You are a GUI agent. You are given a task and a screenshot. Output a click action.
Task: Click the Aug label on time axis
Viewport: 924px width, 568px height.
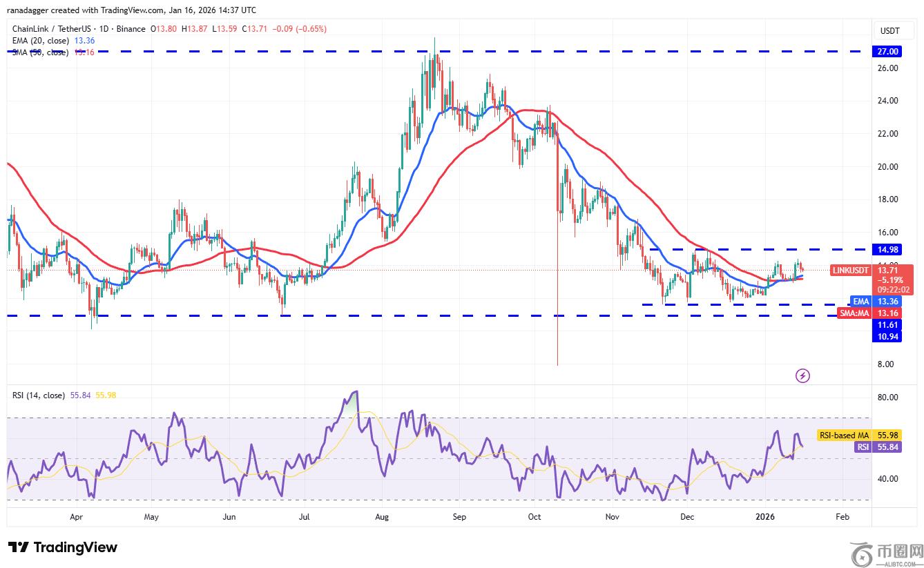[x=382, y=516]
